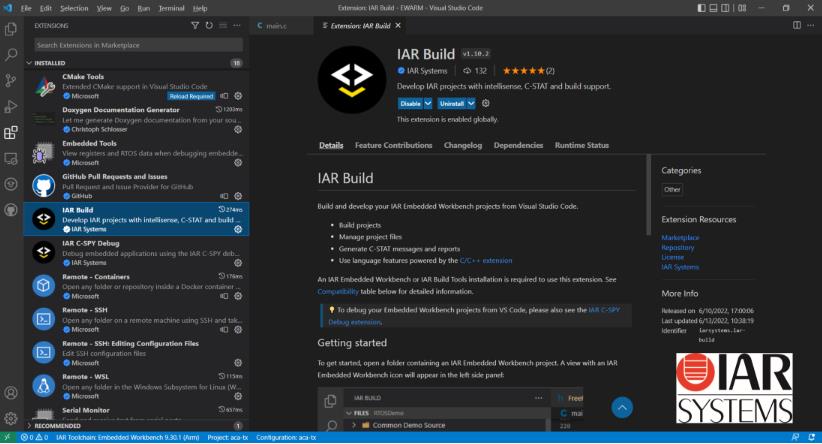Viewport: 822px width, 444px height.
Task: Open the Uninstall button dropdown arrow
Action: 471,103
